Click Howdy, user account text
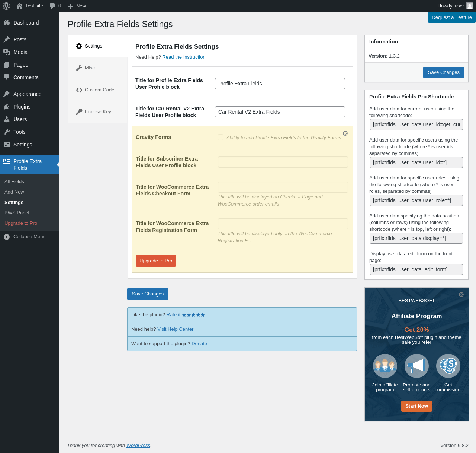 tap(451, 6)
